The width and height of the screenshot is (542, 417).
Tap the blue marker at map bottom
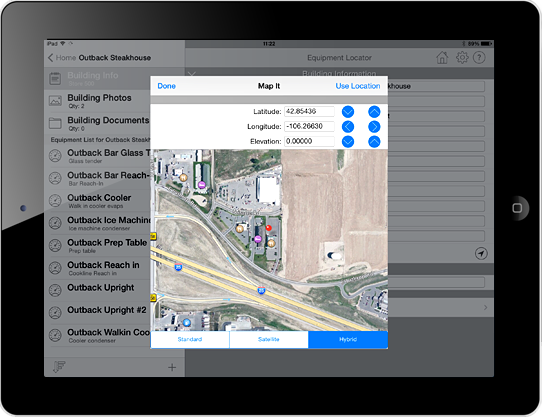pos(187,323)
